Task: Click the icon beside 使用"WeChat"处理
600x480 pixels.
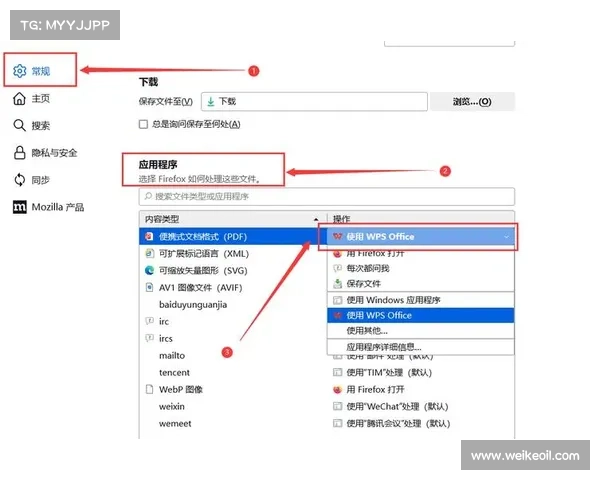Action: pyautogui.click(x=338, y=406)
